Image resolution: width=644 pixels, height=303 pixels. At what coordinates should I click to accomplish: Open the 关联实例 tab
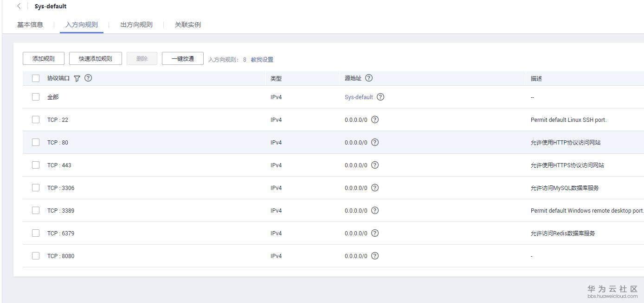point(188,25)
